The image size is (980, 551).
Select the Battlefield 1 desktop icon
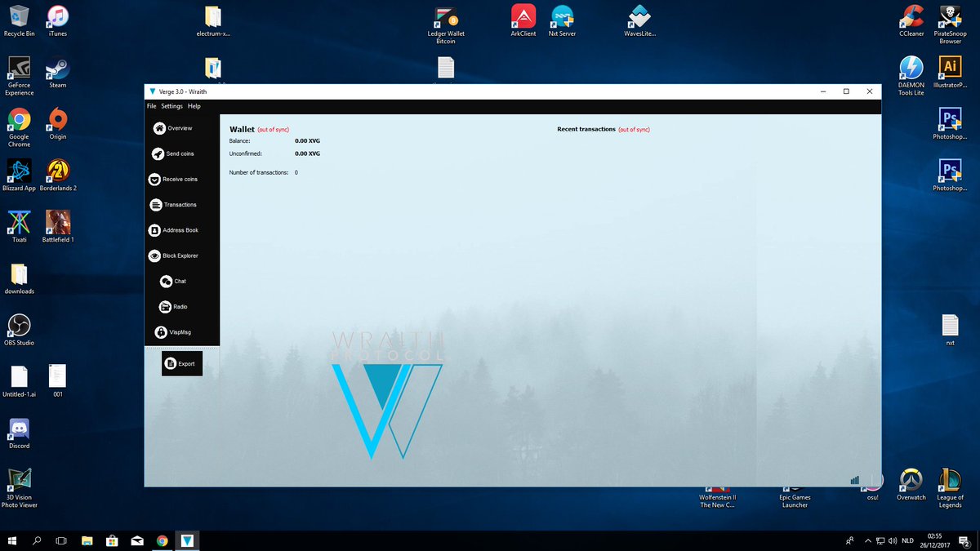pos(57,227)
